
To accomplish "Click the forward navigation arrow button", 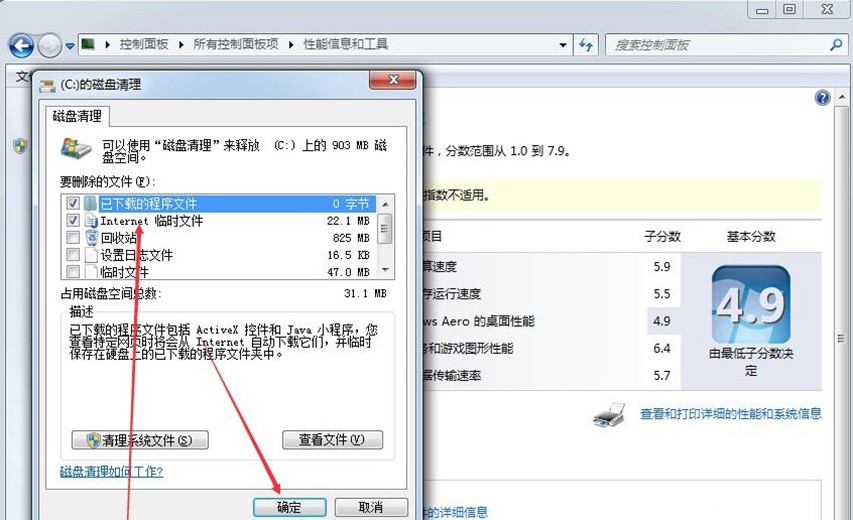I will [x=49, y=45].
